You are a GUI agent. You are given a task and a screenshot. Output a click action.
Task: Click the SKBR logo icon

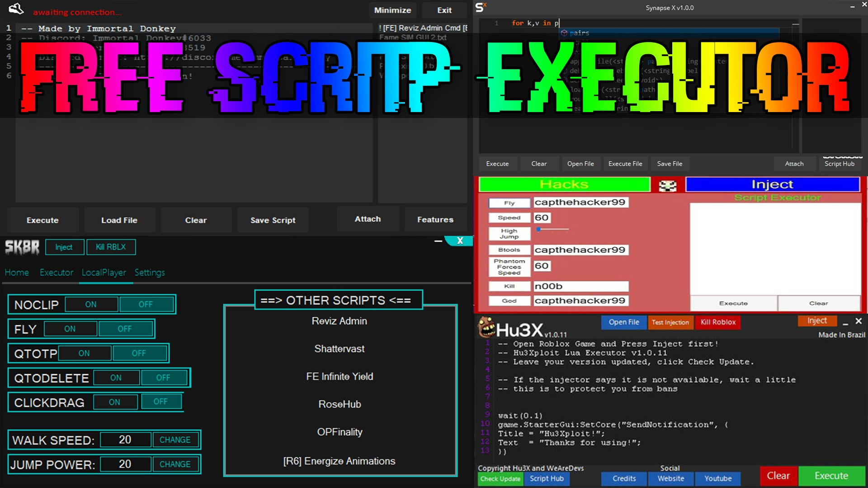tap(22, 247)
